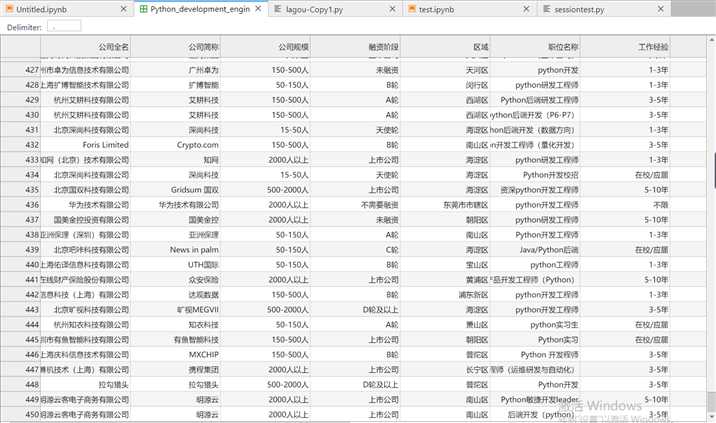Close the test.ipynb tab

526,9
